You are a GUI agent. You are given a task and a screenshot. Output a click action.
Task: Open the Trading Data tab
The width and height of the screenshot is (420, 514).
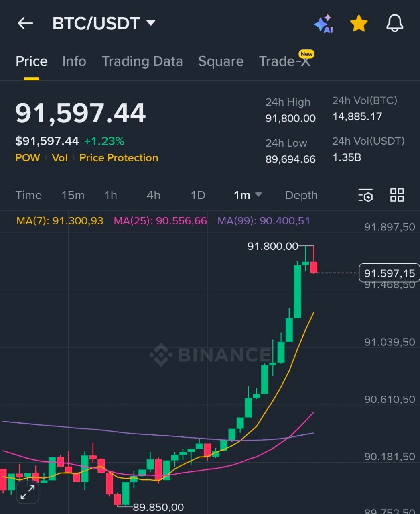[142, 61]
